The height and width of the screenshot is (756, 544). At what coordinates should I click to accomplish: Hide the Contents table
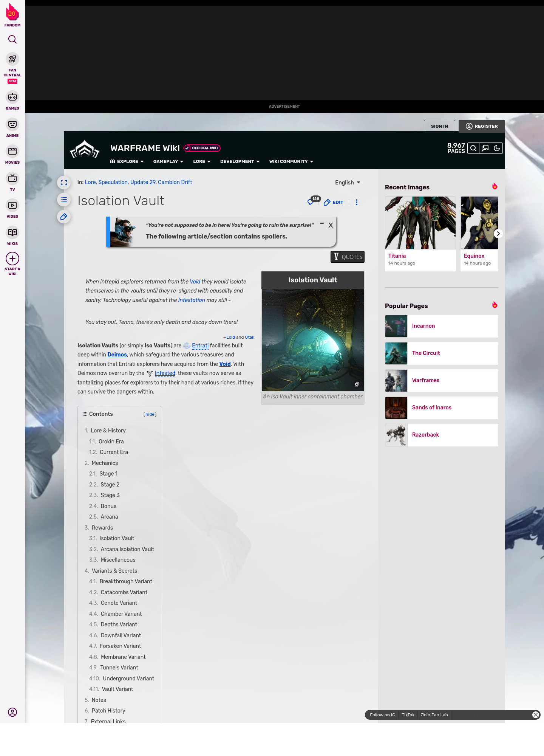(150, 414)
